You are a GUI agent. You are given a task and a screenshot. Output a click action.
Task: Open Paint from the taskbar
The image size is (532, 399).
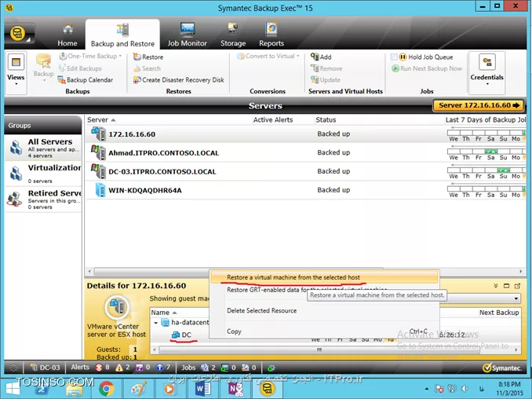[x=138, y=389]
